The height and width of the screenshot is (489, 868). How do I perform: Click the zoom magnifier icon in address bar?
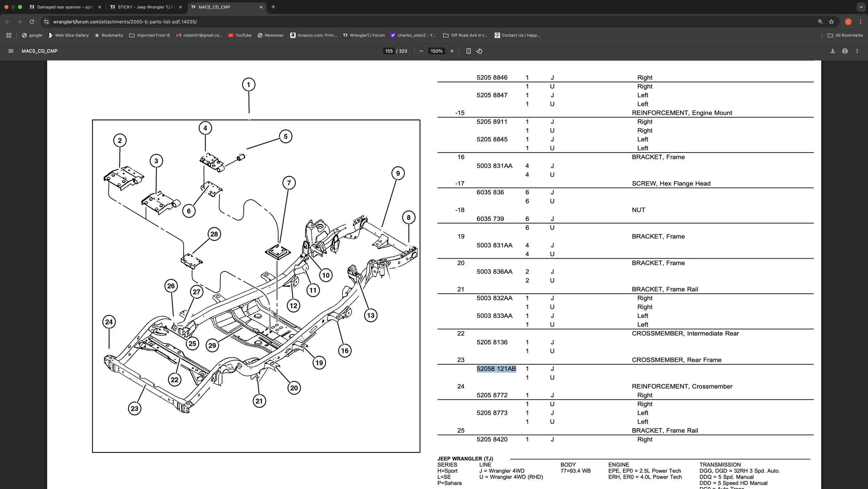coord(820,22)
